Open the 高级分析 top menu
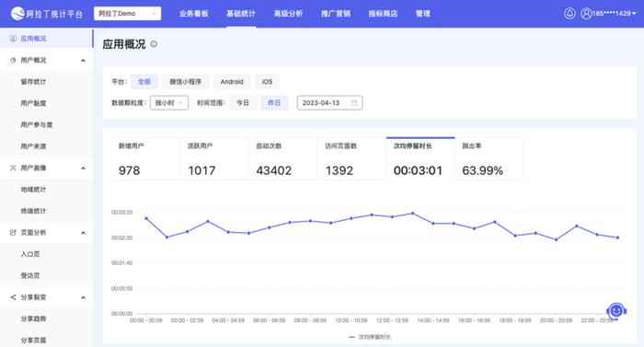Image resolution: width=644 pixels, height=347 pixels. pyautogui.click(x=288, y=14)
